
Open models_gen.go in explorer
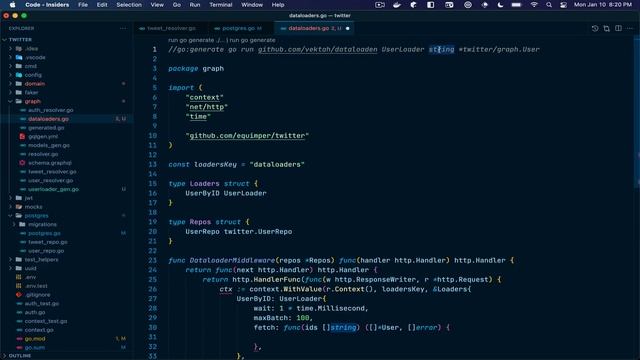[49, 145]
